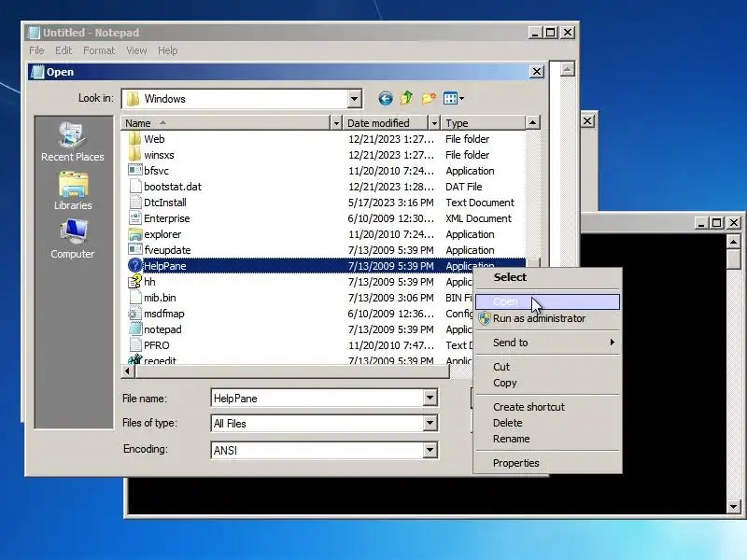Select the hh application icon

click(135, 282)
